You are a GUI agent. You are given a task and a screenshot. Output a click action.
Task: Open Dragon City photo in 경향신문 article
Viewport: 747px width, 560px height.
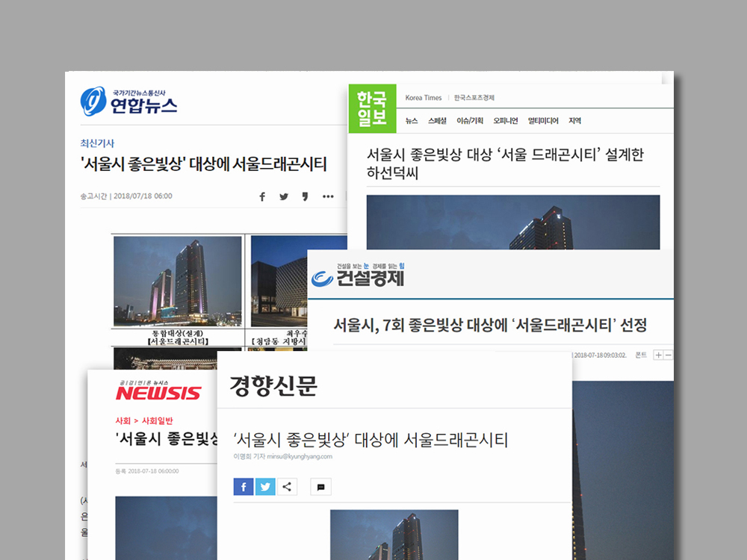[x=394, y=535]
